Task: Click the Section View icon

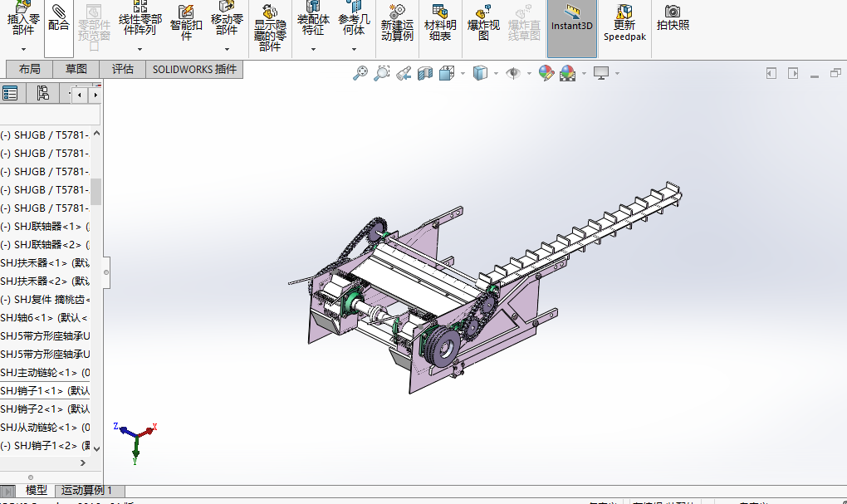Action: coord(425,73)
